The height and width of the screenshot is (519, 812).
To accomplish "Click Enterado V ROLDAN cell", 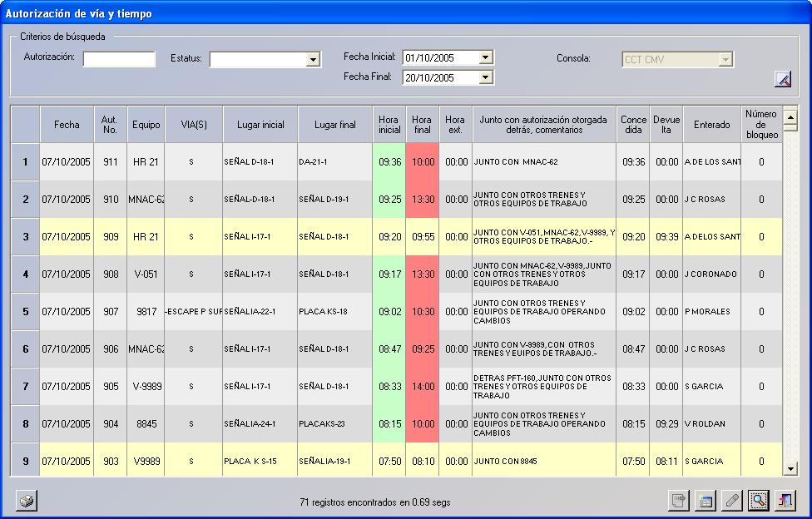I will (712, 423).
